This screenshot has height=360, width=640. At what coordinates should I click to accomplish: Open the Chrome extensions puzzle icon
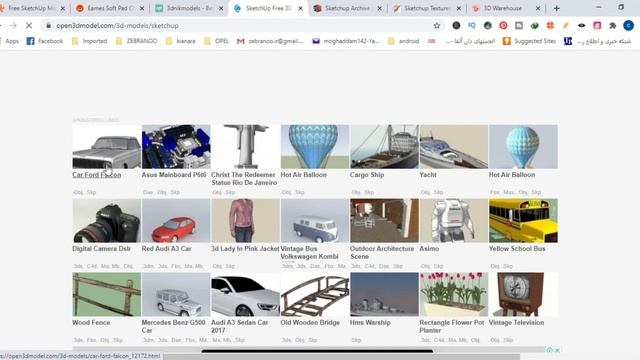(x=613, y=25)
